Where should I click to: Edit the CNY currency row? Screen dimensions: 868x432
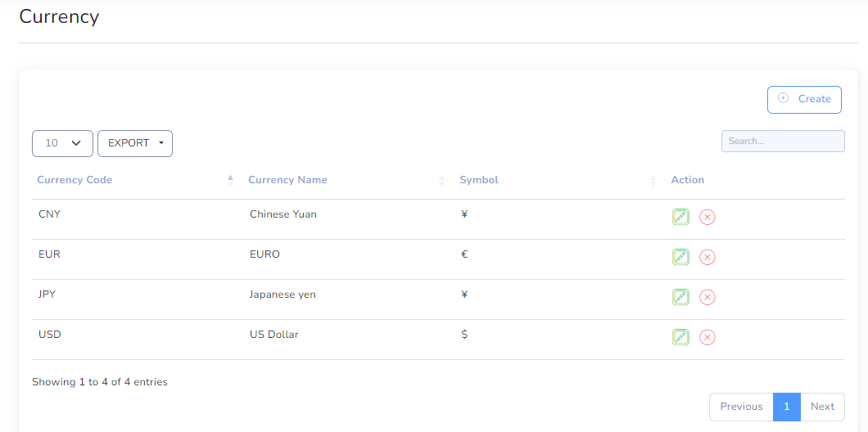coord(680,217)
